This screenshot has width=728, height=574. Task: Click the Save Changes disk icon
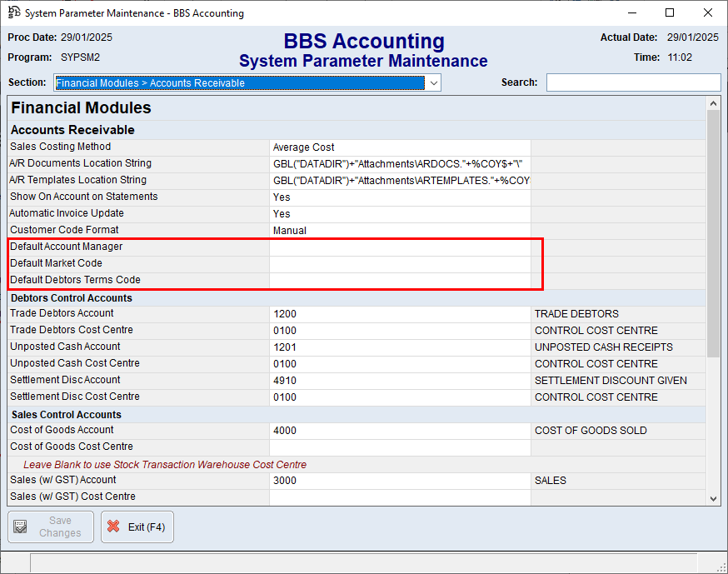pos(22,527)
